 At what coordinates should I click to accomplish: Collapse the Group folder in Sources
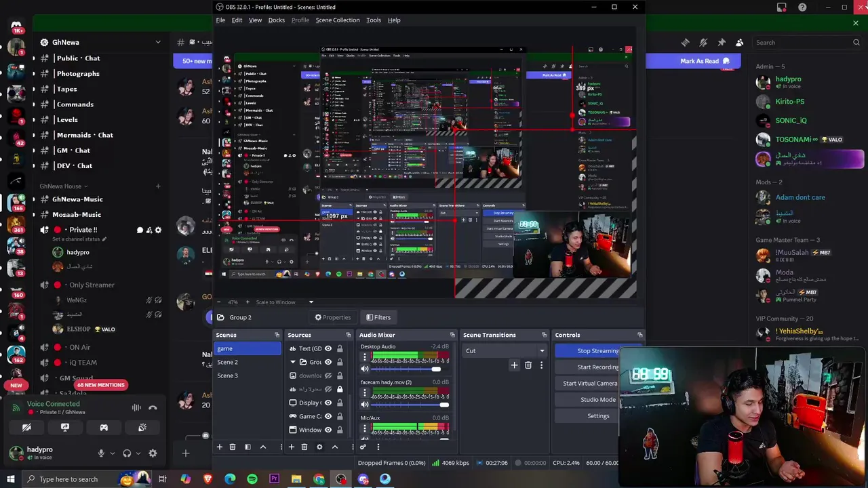(293, 362)
